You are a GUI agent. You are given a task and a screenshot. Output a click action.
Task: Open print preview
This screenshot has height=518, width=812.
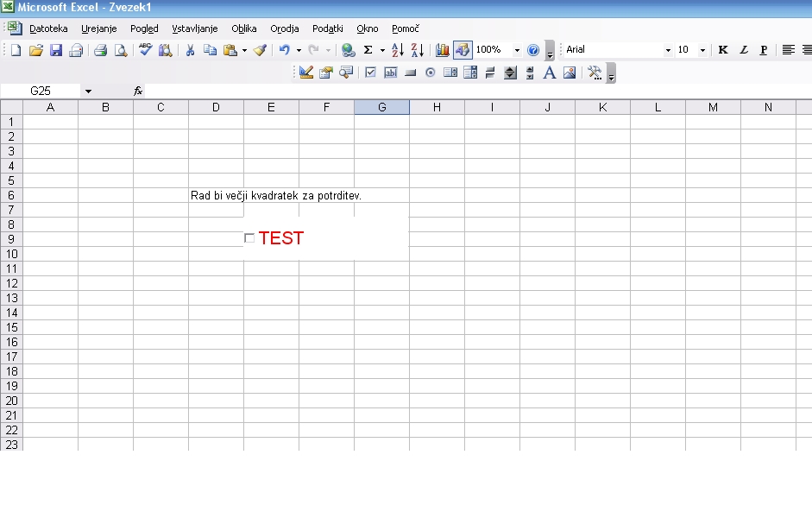point(121,50)
